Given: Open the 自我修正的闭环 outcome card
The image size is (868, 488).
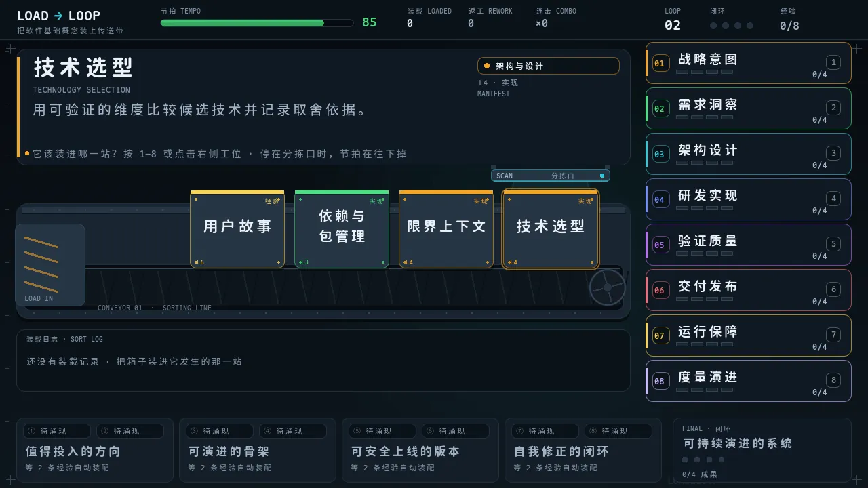Looking at the screenshot, I should pyautogui.click(x=583, y=450).
